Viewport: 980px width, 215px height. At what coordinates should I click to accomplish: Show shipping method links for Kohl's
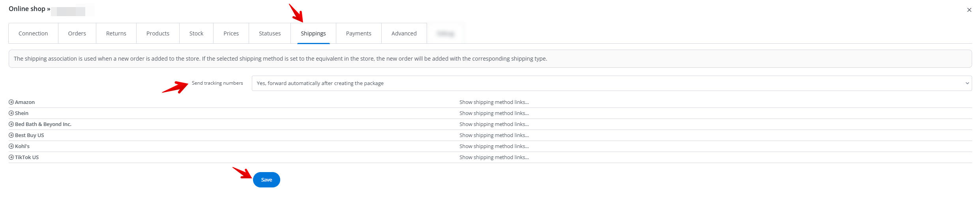point(494,146)
